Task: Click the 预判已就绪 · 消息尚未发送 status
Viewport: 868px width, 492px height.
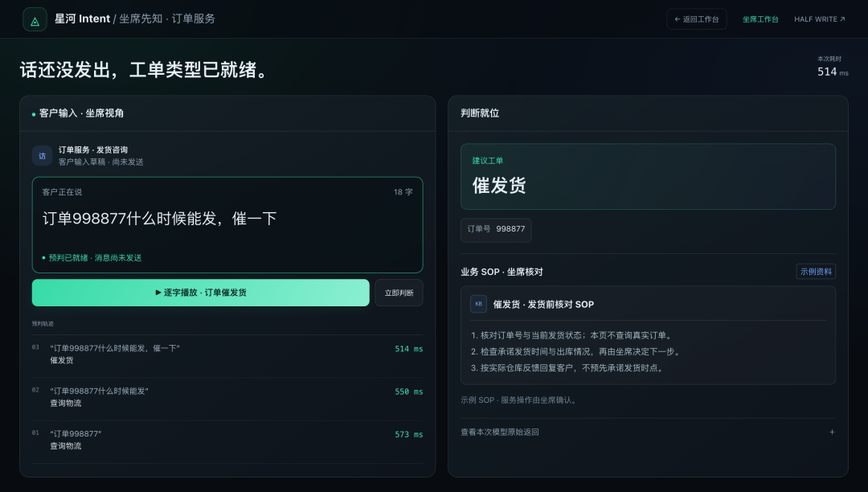Action: click(92, 258)
